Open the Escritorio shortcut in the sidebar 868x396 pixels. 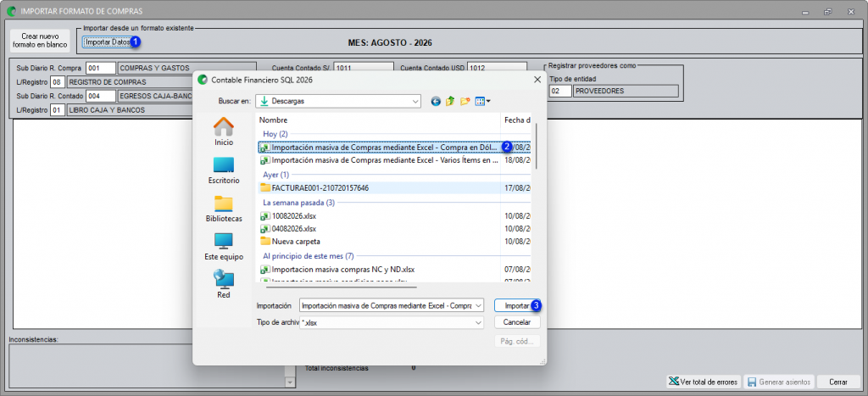coord(224,170)
